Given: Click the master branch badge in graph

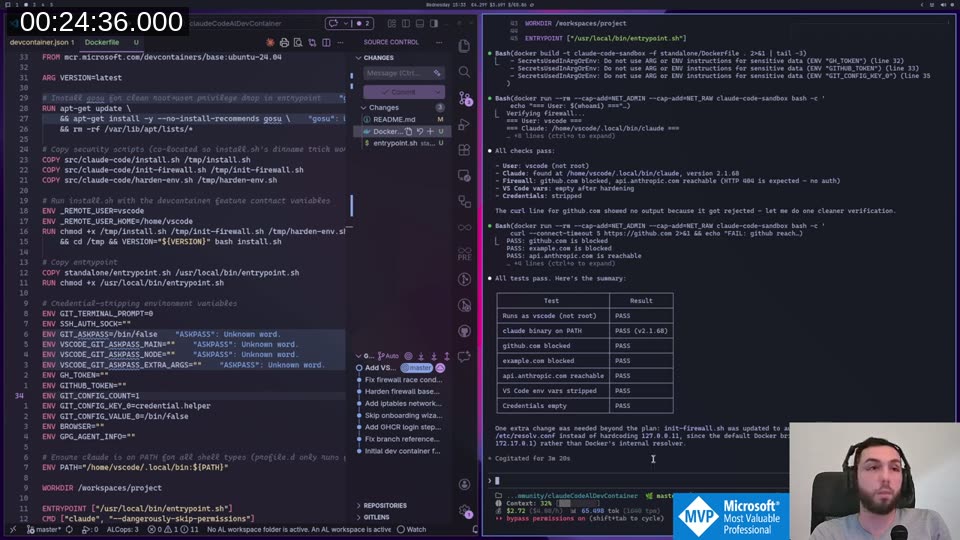Looking at the screenshot, I should click(417, 368).
